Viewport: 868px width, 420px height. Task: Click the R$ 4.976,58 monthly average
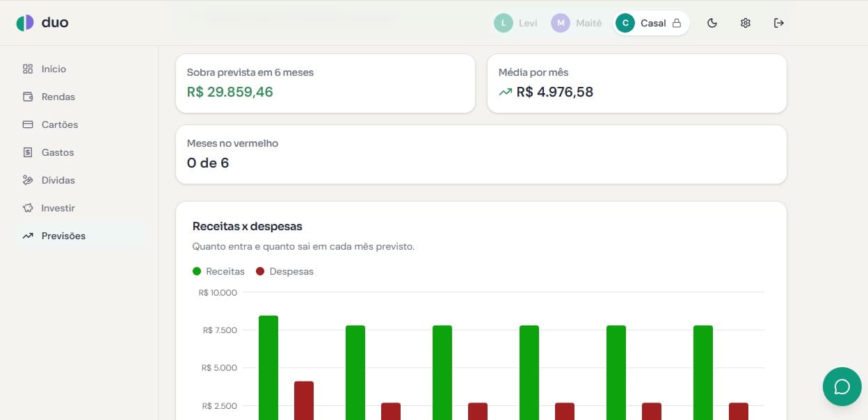[555, 92]
